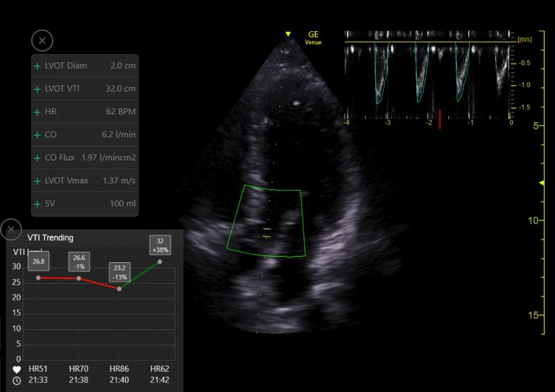
Task: Click the [m/s] velocity scale label
Action: tap(524, 40)
